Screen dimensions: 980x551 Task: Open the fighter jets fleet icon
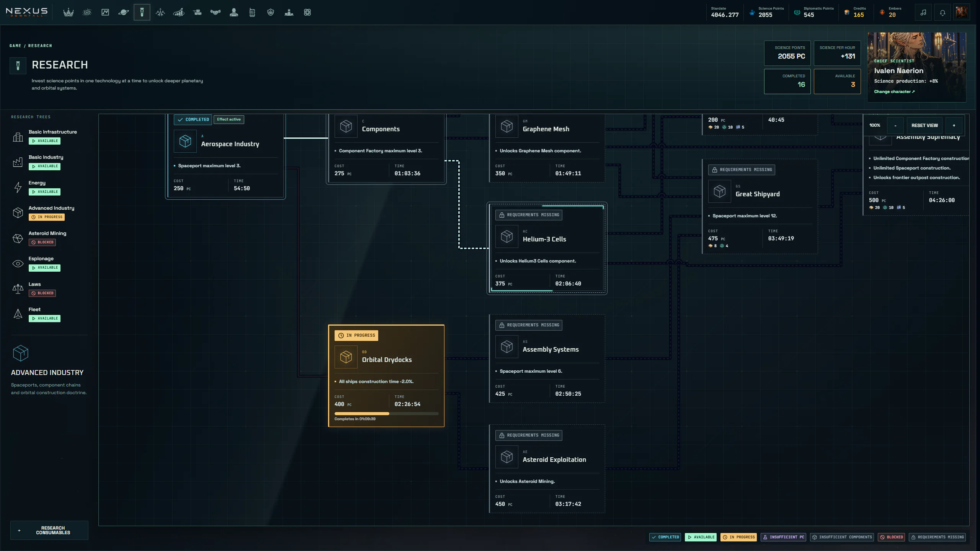[160, 13]
